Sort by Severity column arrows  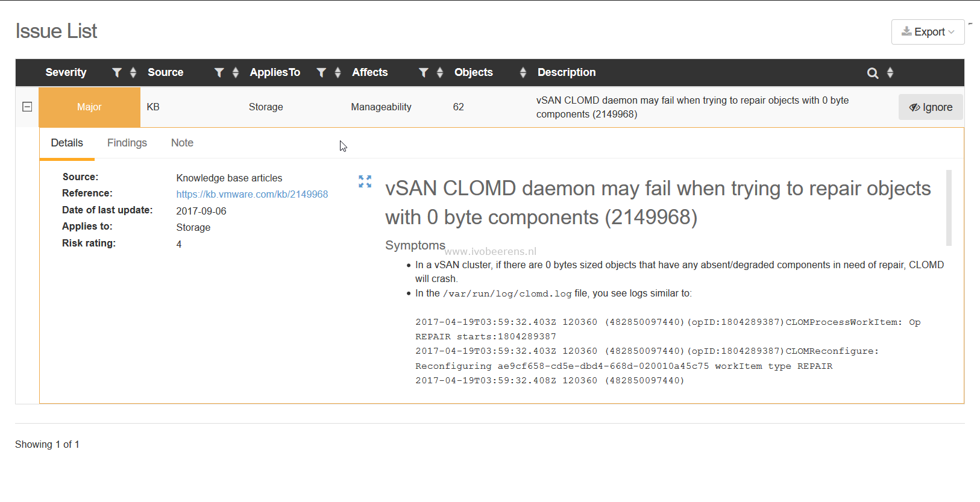pyautogui.click(x=133, y=72)
